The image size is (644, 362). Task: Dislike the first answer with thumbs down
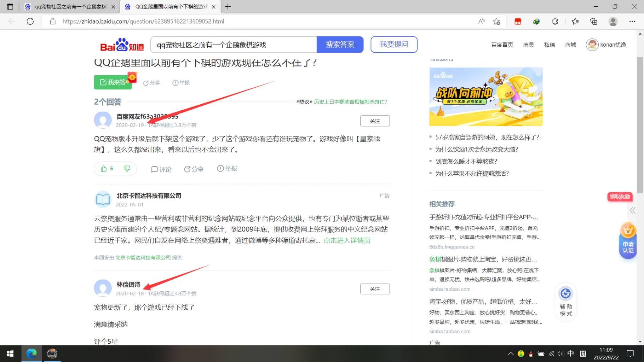127,169
